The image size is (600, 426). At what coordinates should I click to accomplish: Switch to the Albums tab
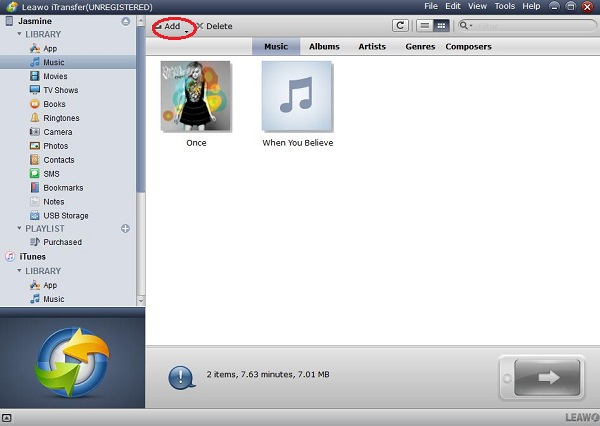(x=324, y=46)
